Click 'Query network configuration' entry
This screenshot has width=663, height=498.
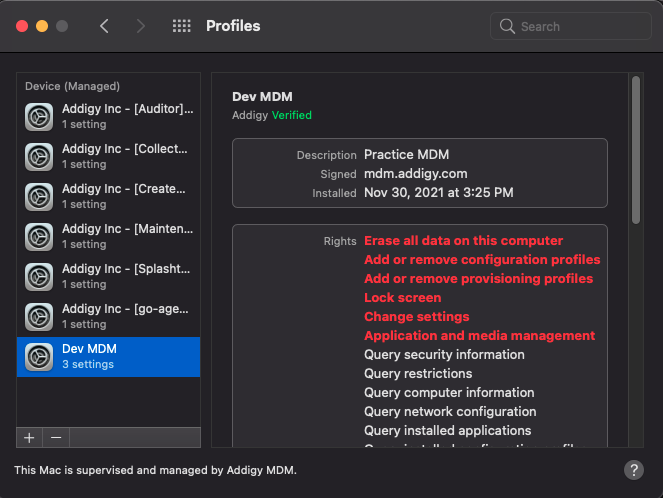[x=450, y=412]
